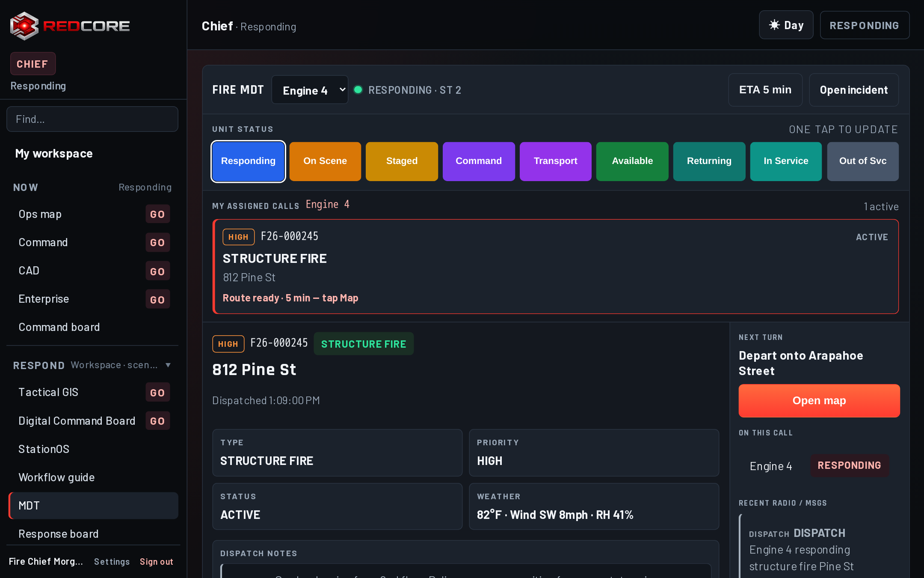The height and width of the screenshot is (578, 924).
Task: Open the Engine 4 unit dropdown
Action: 310,90
